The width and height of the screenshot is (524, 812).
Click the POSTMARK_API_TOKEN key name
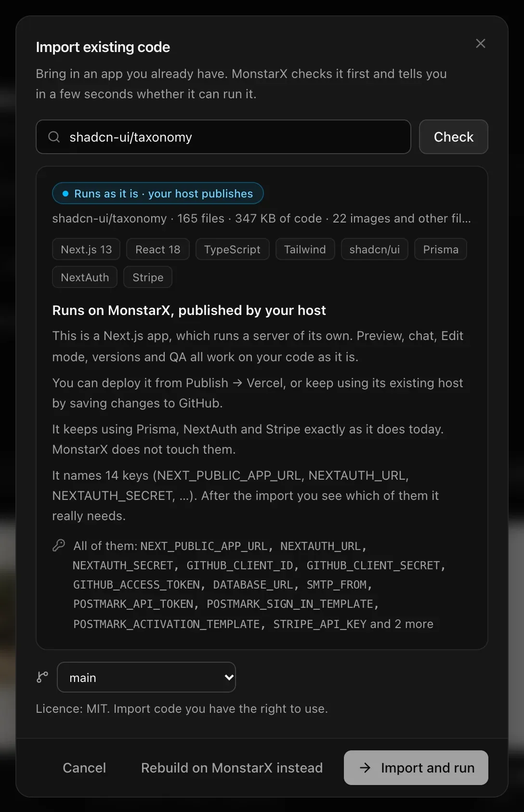click(x=133, y=604)
